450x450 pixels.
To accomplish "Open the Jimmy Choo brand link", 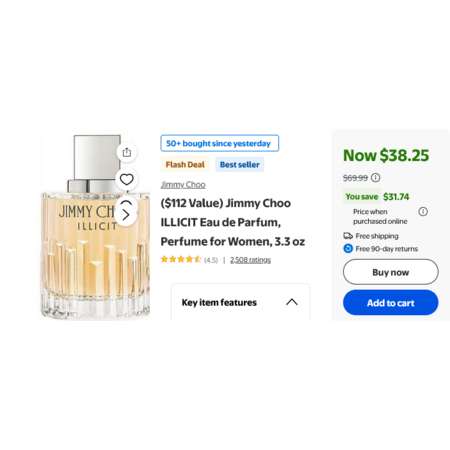I will (x=183, y=184).
